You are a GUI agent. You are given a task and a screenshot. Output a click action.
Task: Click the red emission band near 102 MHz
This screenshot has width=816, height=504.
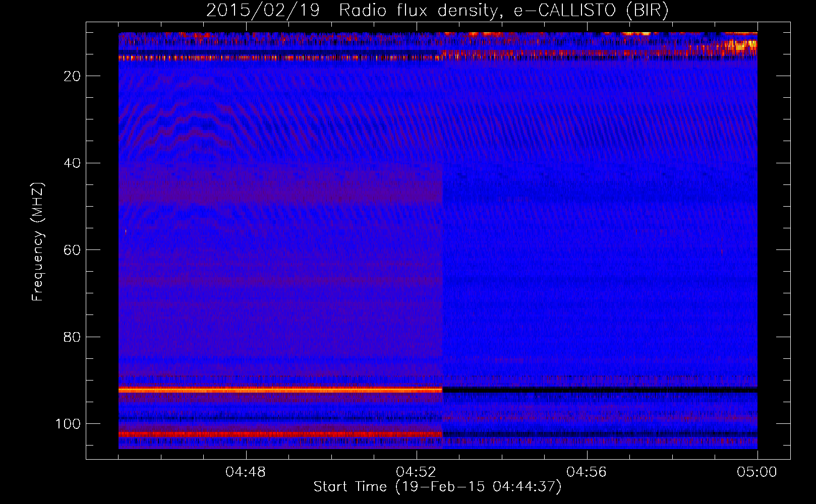(x=280, y=434)
